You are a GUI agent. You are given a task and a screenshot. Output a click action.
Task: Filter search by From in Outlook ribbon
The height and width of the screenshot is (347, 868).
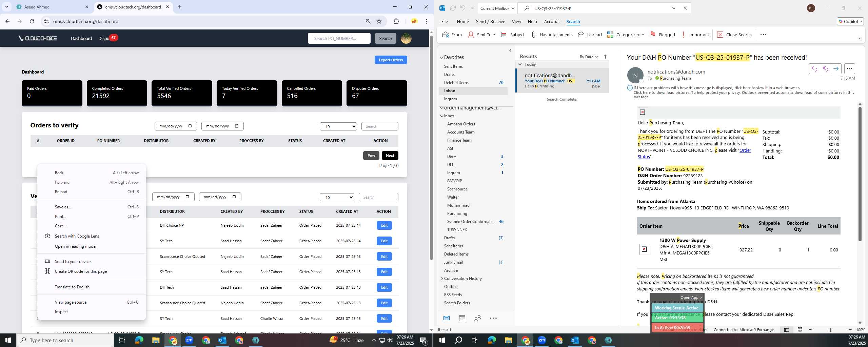452,35
